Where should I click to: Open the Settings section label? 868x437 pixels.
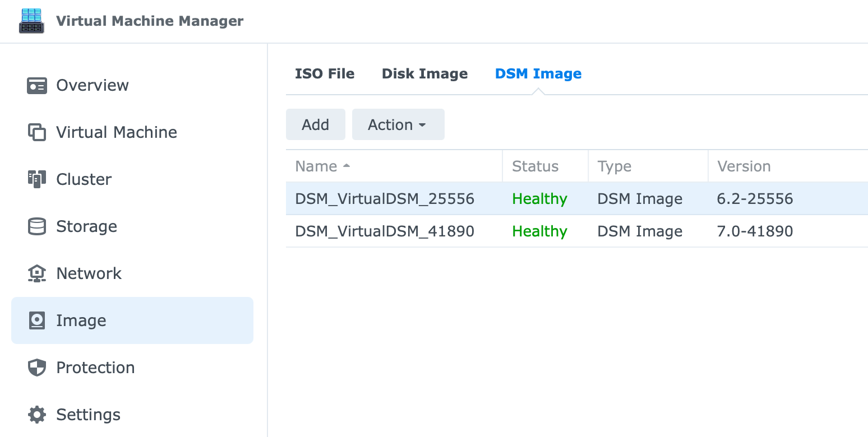[89, 415]
